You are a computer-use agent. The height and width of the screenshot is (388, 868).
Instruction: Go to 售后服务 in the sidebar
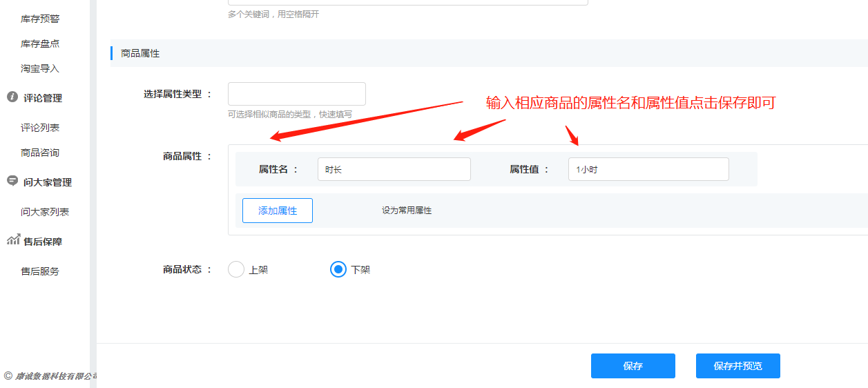tap(40, 271)
